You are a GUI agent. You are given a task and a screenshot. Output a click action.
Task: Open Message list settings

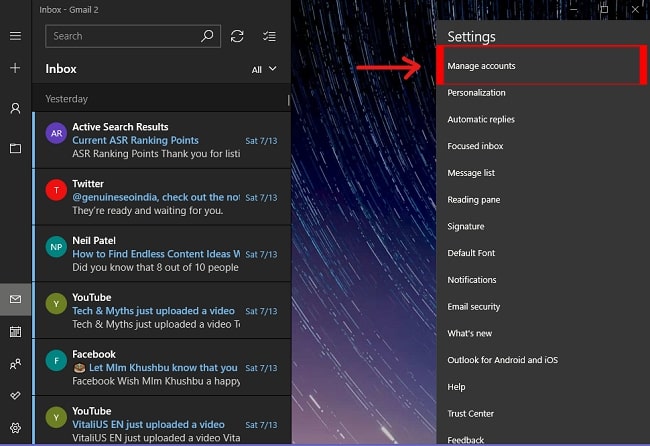click(471, 173)
